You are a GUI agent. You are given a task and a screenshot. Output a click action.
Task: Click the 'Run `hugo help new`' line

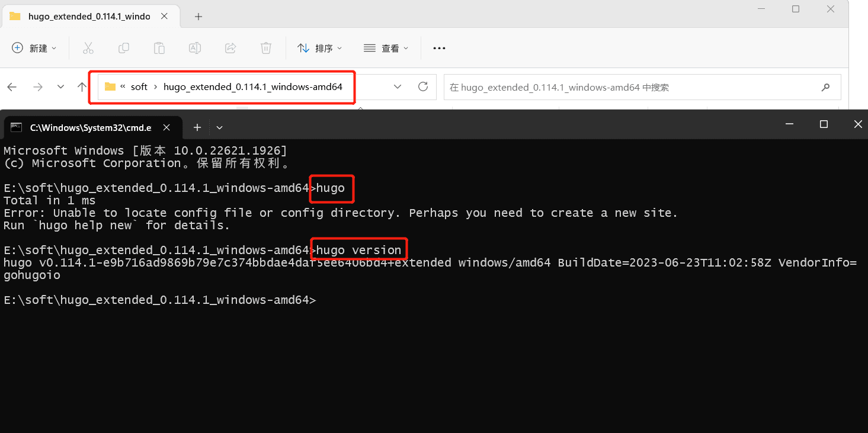click(x=117, y=225)
